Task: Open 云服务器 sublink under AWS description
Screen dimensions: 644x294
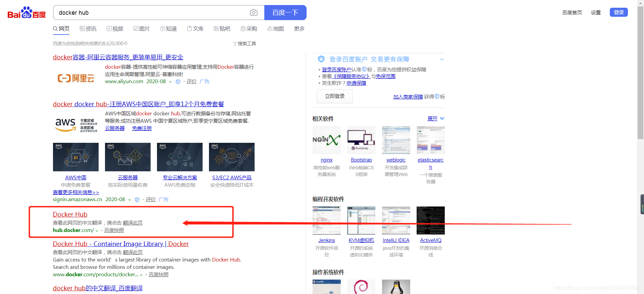Action: (115, 128)
